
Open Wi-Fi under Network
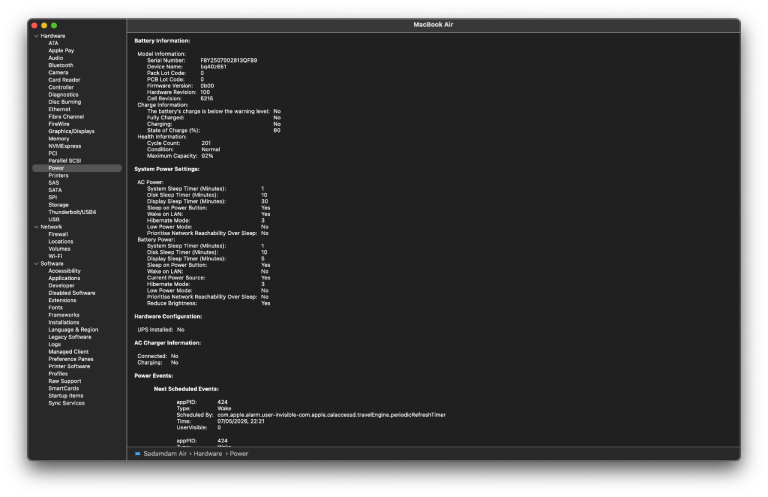[x=55, y=256]
